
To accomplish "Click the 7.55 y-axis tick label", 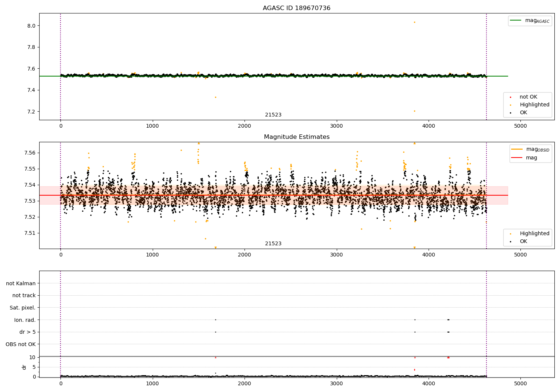I will tap(30, 169).
